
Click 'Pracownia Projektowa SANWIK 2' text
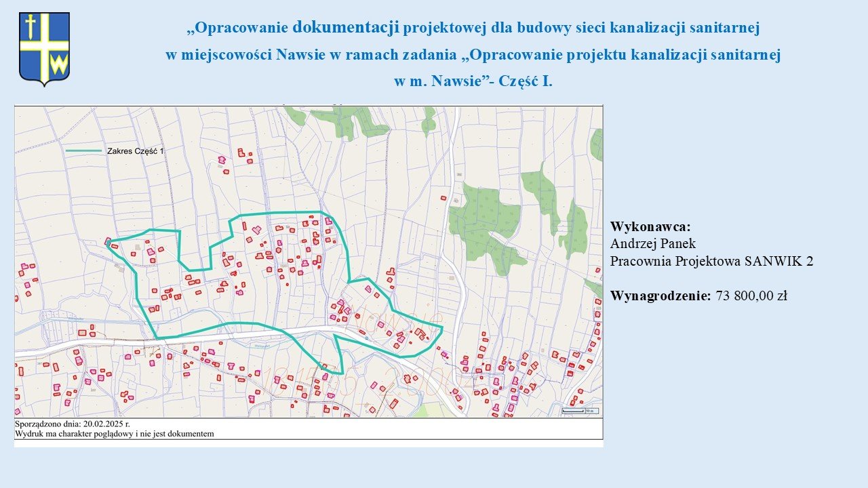coord(711,261)
